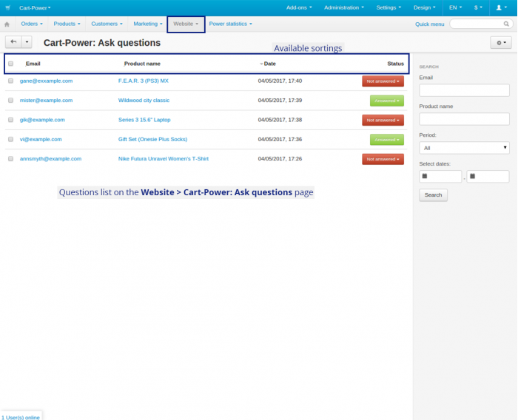Click the shopping cart storefront icon
518x420 pixels.
[x=8, y=7]
